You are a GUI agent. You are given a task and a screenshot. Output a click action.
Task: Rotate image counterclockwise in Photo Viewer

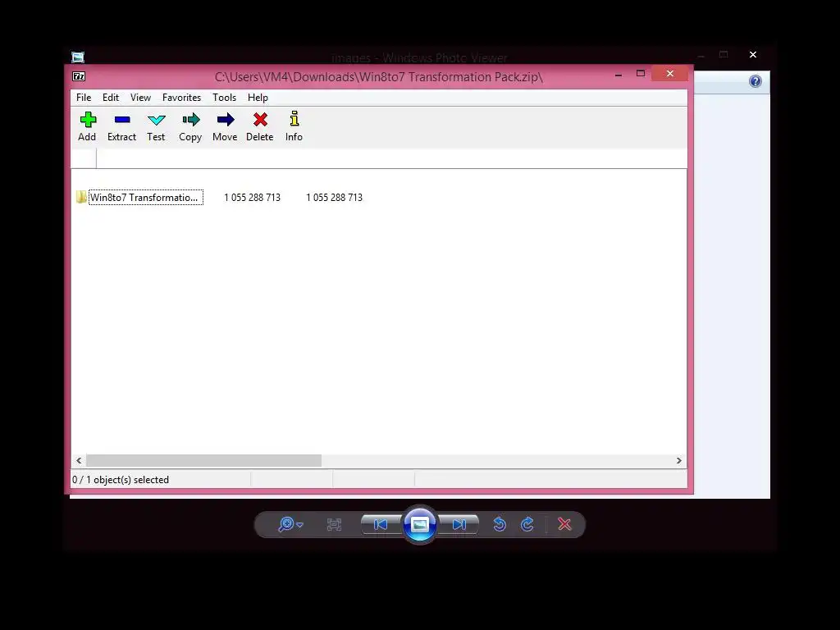click(x=500, y=524)
